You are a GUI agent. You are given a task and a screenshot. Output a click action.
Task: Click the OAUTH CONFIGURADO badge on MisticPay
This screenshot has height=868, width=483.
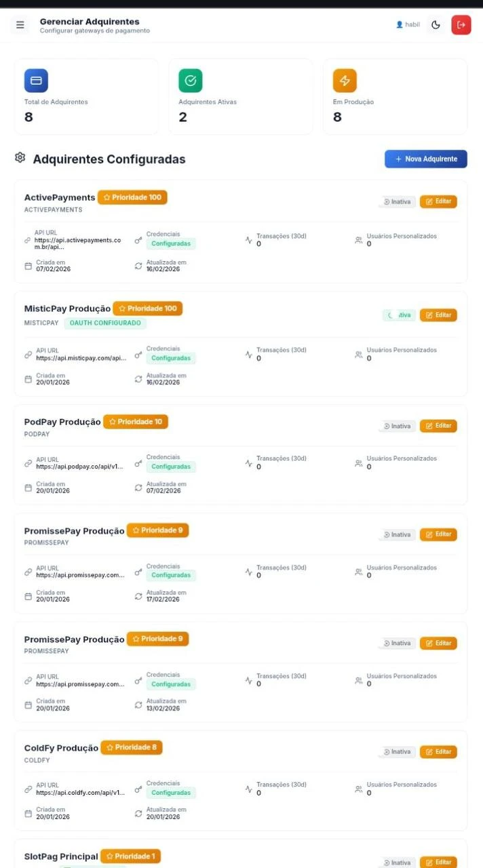pyautogui.click(x=105, y=323)
